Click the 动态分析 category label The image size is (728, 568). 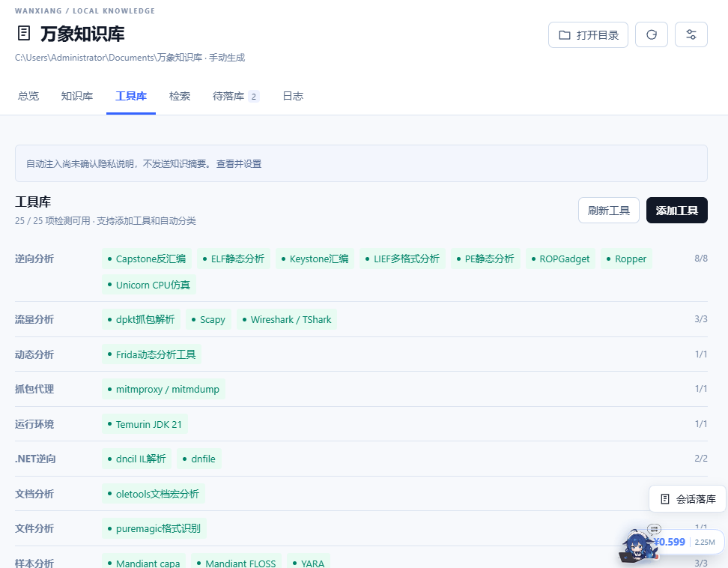coord(34,354)
